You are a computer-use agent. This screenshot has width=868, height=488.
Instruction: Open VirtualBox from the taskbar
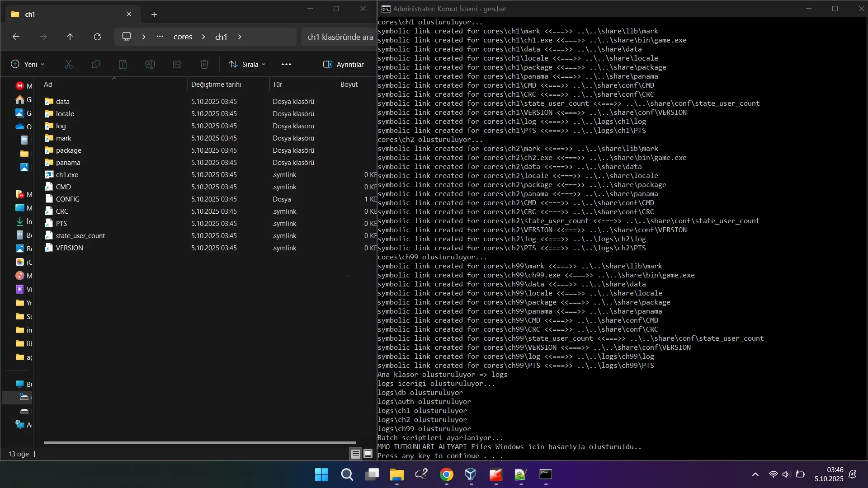tap(471, 475)
